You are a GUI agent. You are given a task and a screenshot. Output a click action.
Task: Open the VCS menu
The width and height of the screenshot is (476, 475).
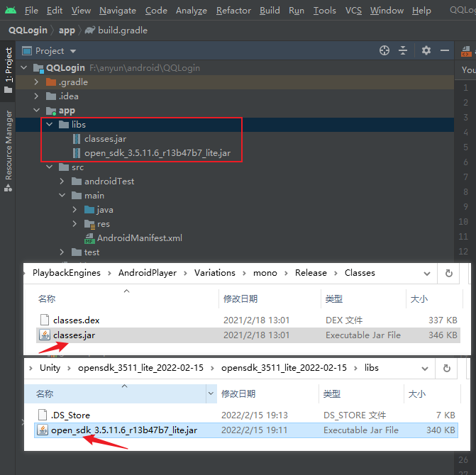click(353, 11)
